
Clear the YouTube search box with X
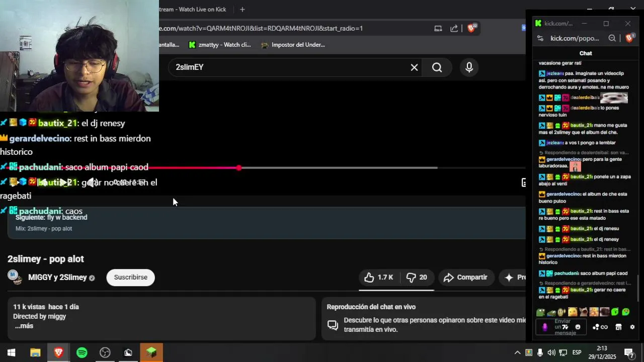coord(414,67)
